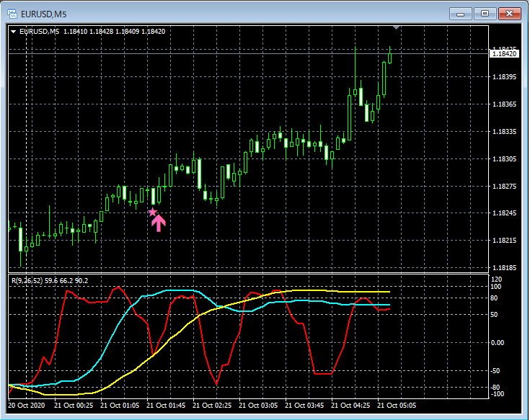Viewport: 530px width, 420px height.
Task: Click the indicator scale value 120
Action: pos(497,280)
